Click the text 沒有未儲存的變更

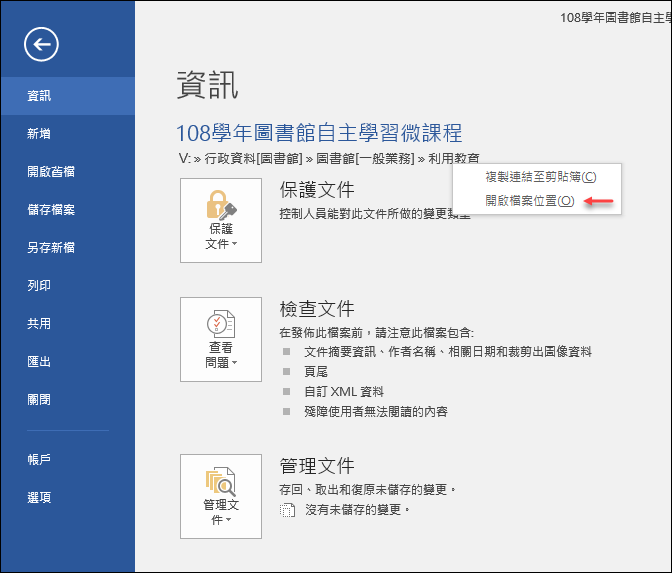coord(357,510)
